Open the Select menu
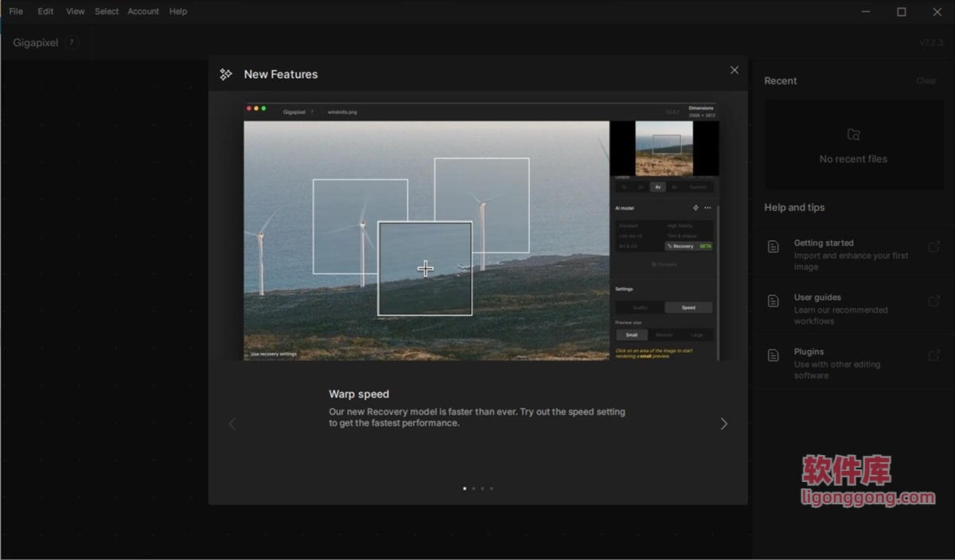 coord(107,11)
